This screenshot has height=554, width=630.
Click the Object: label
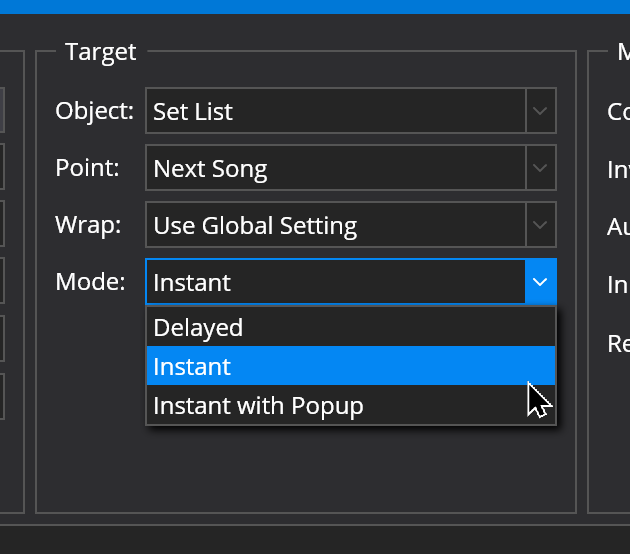point(94,110)
